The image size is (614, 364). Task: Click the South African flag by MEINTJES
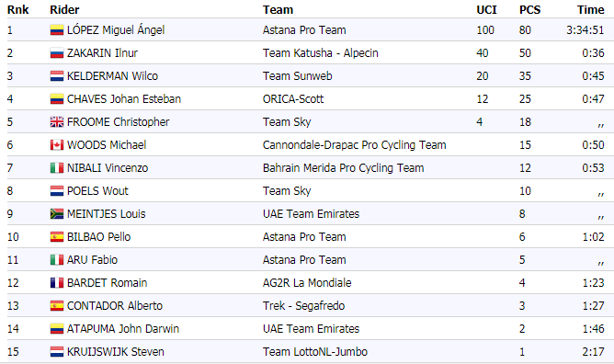coord(57,214)
